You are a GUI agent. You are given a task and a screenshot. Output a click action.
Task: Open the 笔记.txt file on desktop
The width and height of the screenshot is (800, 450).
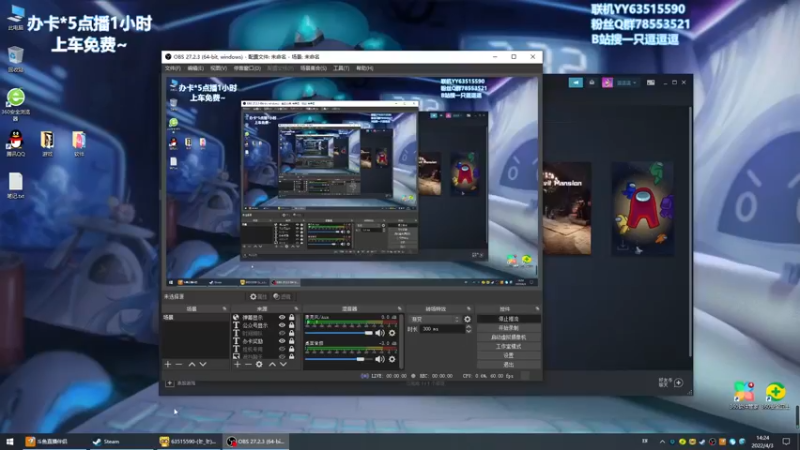[16, 185]
